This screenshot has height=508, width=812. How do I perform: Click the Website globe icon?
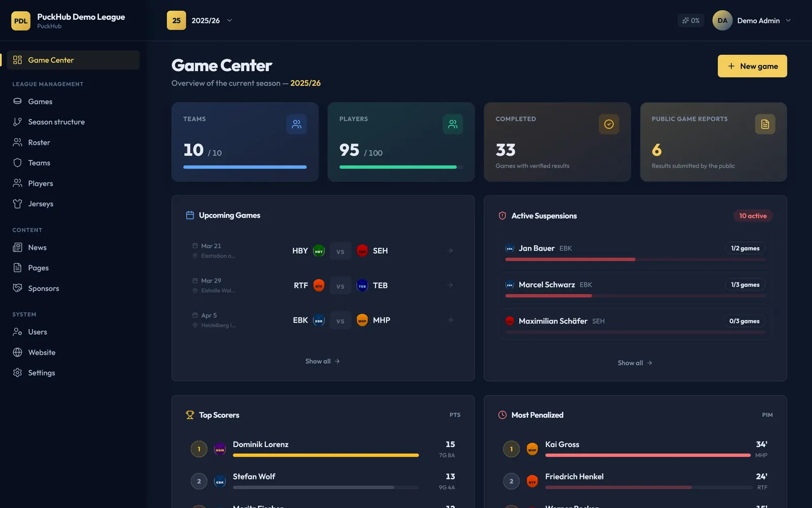[x=17, y=352]
